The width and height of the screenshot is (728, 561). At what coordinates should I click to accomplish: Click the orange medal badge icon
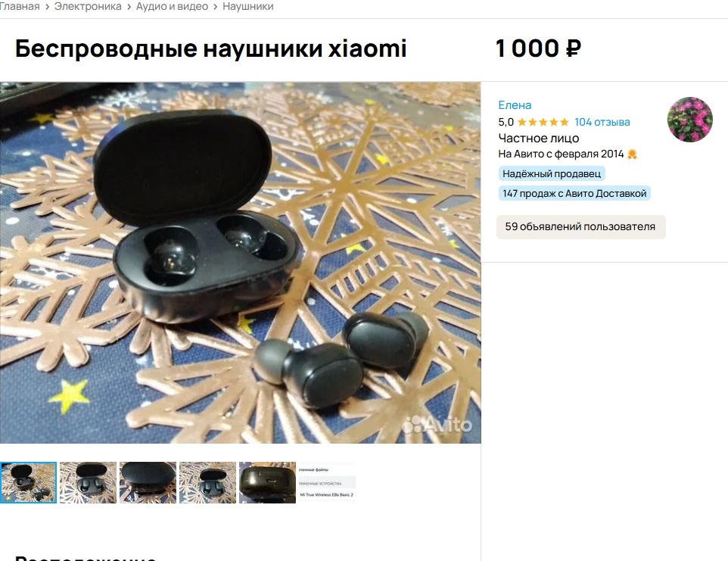632,154
